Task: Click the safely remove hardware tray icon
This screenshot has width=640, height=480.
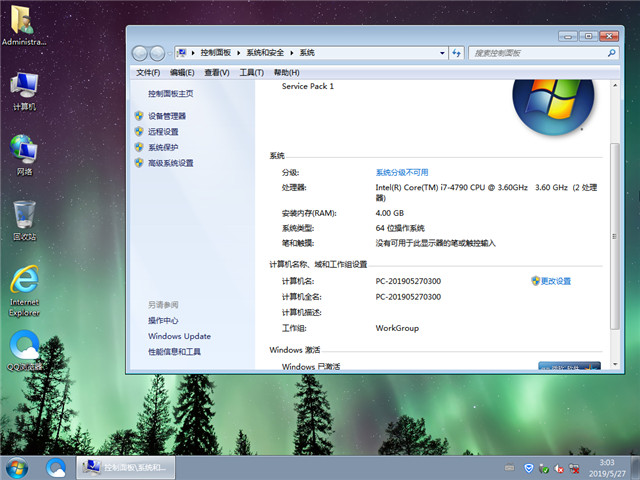Action: point(544,469)
